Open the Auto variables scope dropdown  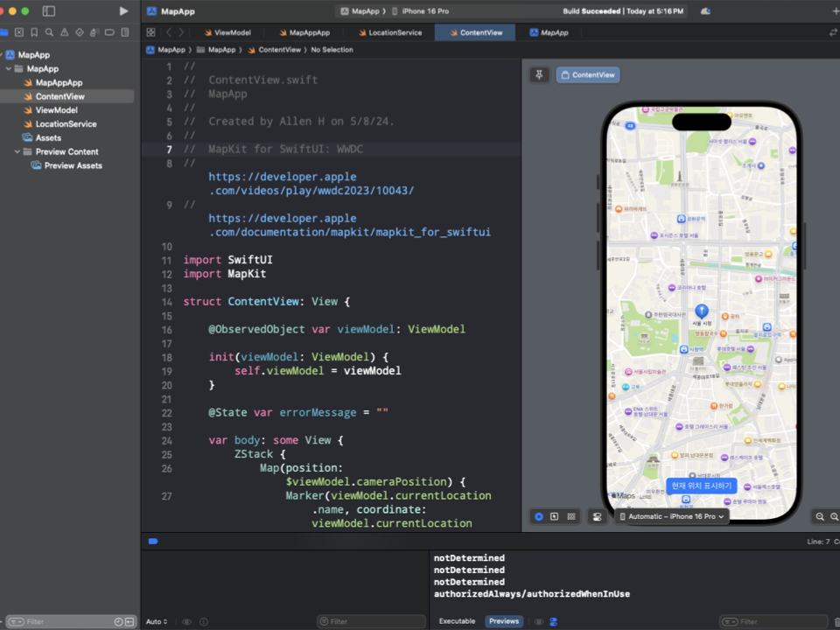pyautogui.click(x=157, y=621)
